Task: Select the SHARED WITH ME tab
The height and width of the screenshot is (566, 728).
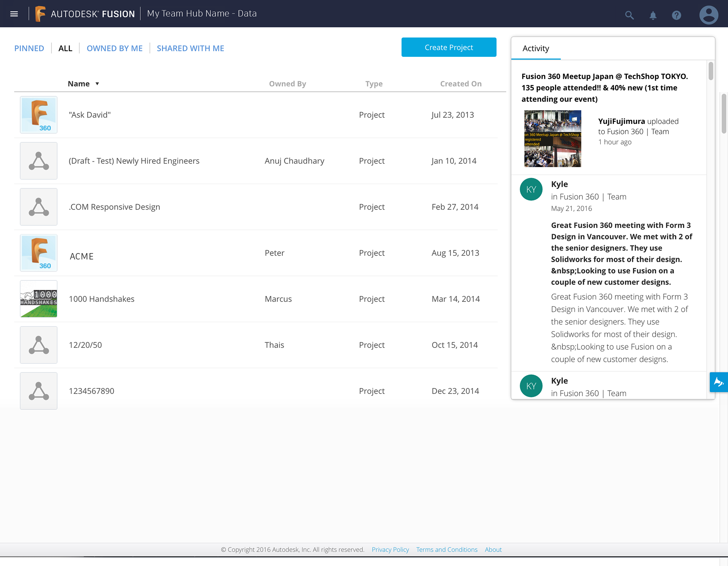Action: 190,48
